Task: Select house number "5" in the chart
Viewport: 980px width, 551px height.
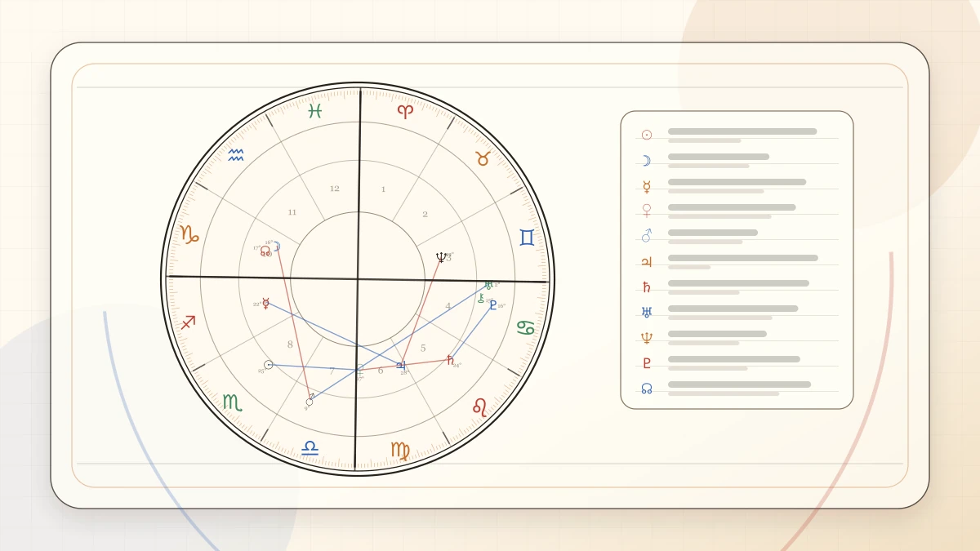Action: 423,348
